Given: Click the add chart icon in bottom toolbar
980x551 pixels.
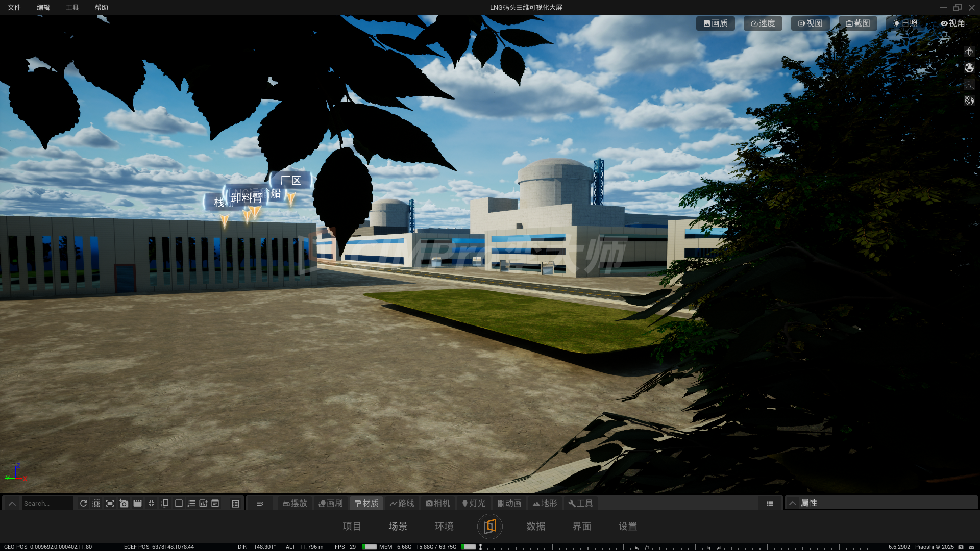Looking at the screenshot, I should [x=203, y=503].
